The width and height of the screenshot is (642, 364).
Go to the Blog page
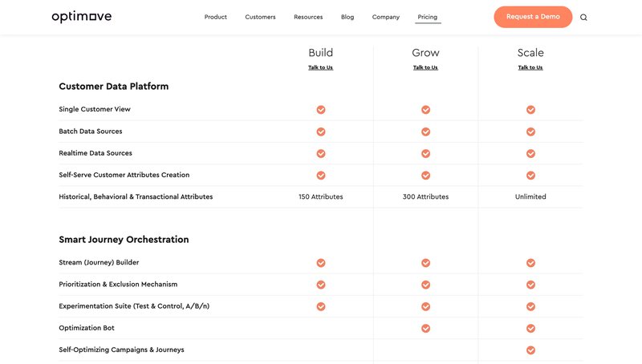347,17
